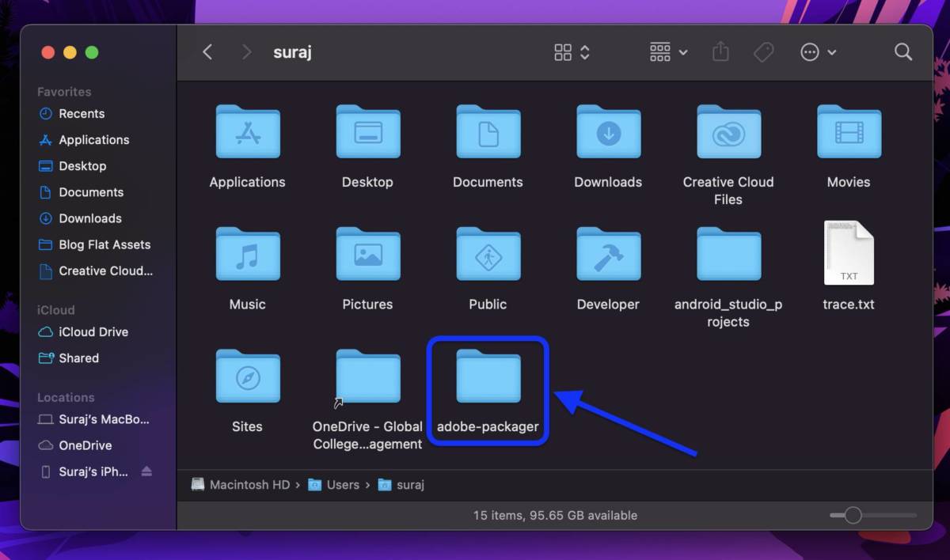This screenshot has height=560, width=950.
Task: Click the Share icon in toolbar
Action: [720, 51]
